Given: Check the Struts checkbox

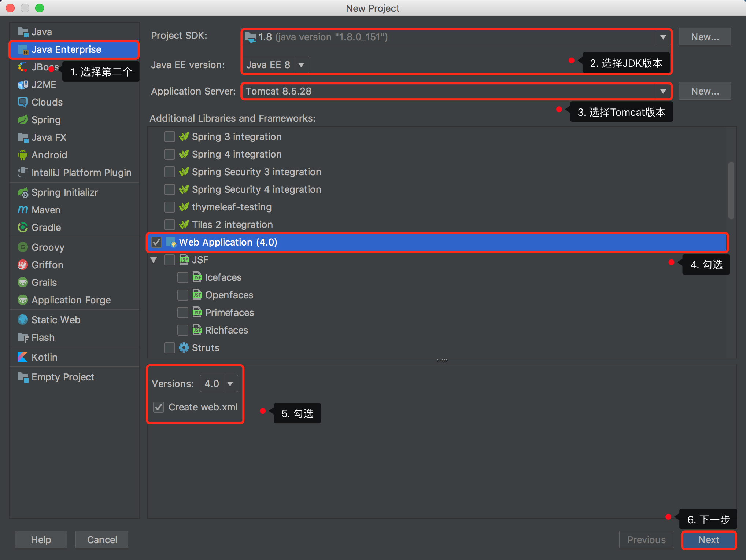Looking at the screenshot, I should click(x=170, y=348).
